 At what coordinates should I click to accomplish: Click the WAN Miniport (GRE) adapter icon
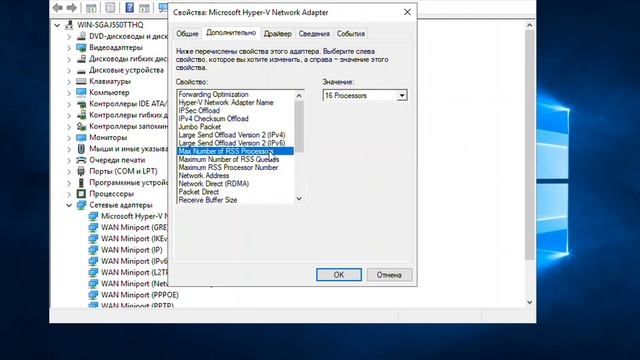coord(93,227)
